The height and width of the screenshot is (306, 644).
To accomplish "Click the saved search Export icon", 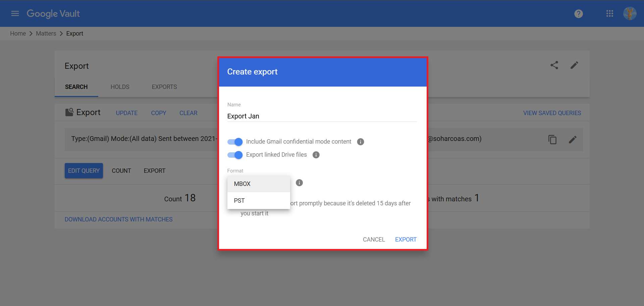I will tap(69, 112).
